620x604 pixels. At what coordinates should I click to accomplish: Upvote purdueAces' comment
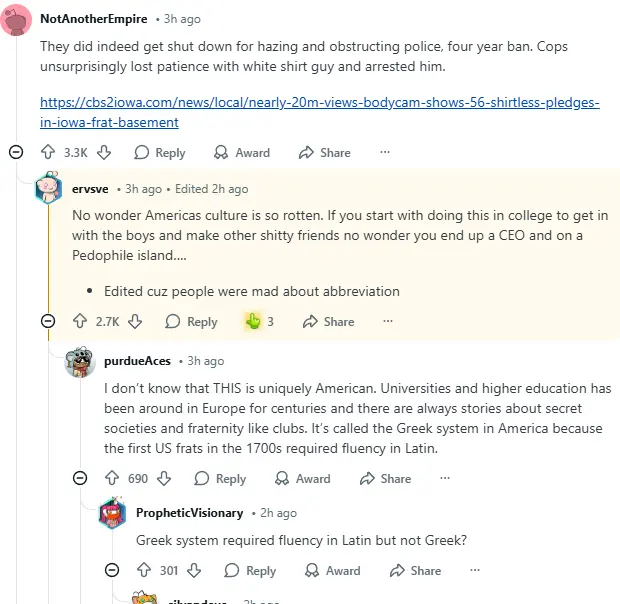(x=112, y=479)
